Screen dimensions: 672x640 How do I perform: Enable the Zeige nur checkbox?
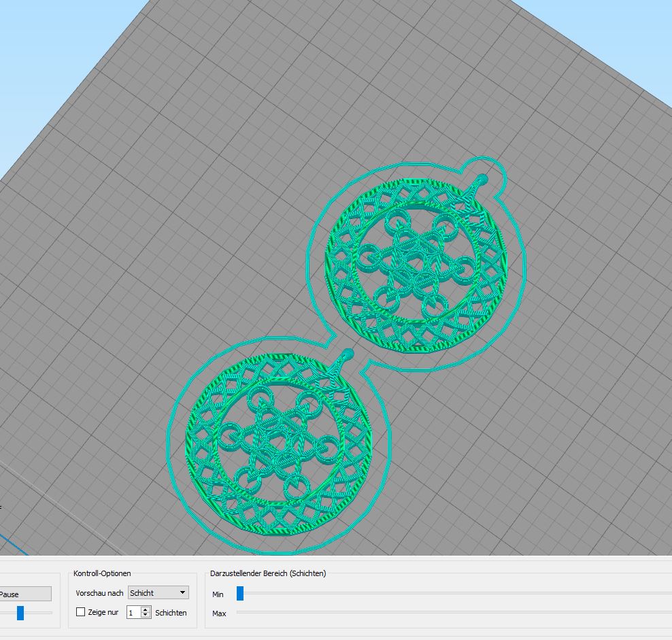point(80,612)
